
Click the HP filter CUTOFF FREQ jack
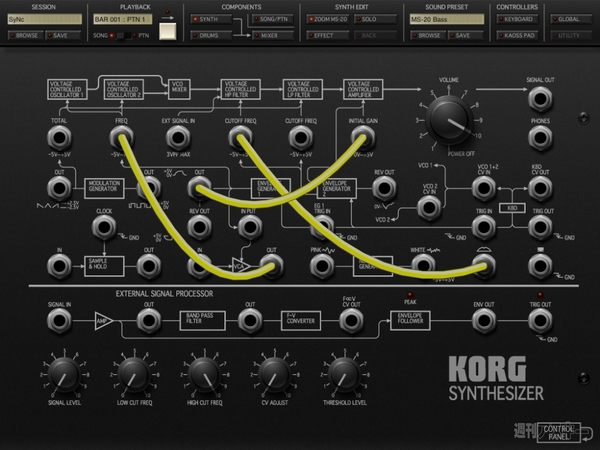[240, 138]
